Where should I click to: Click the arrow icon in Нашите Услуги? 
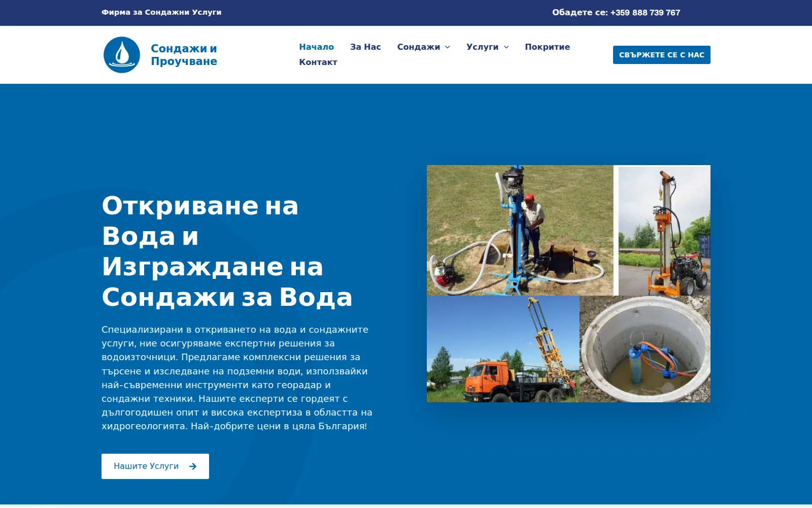[x=193, y=466]
